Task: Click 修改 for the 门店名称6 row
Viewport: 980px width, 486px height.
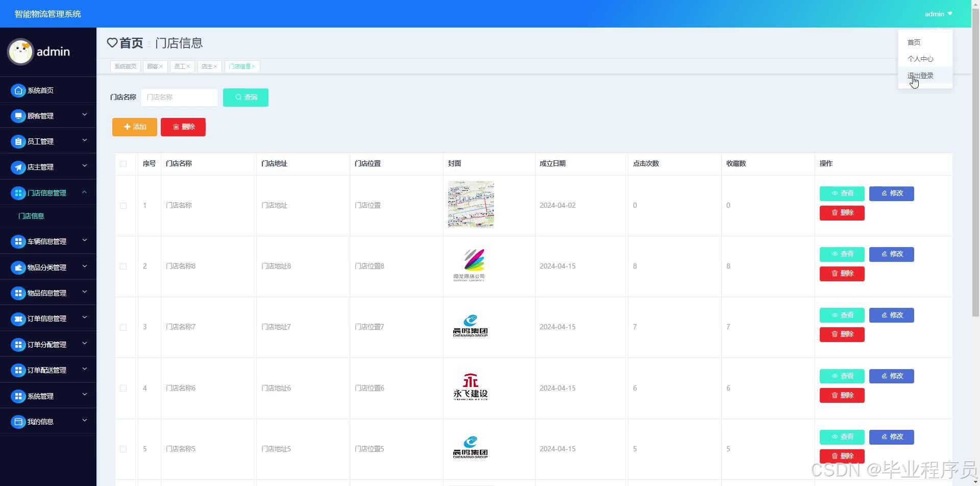Action: [x=892, y=376]
